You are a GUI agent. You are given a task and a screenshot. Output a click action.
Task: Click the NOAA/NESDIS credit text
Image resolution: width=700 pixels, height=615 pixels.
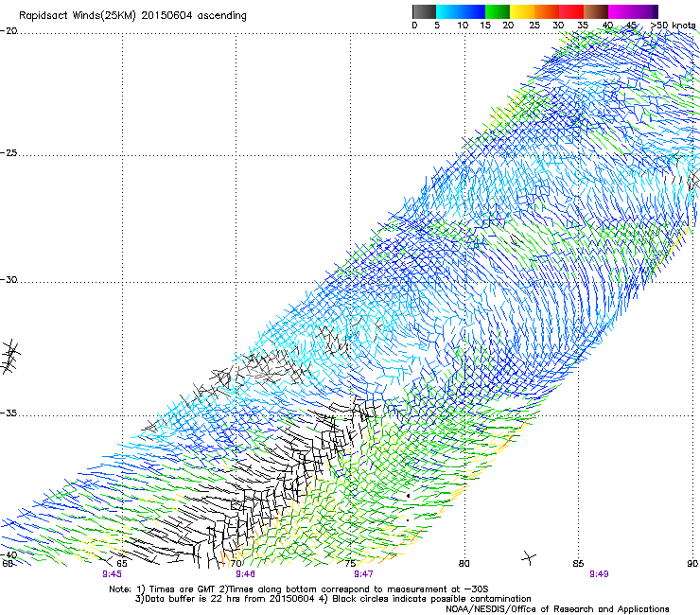pyautogui.click(x=557, y=609)
